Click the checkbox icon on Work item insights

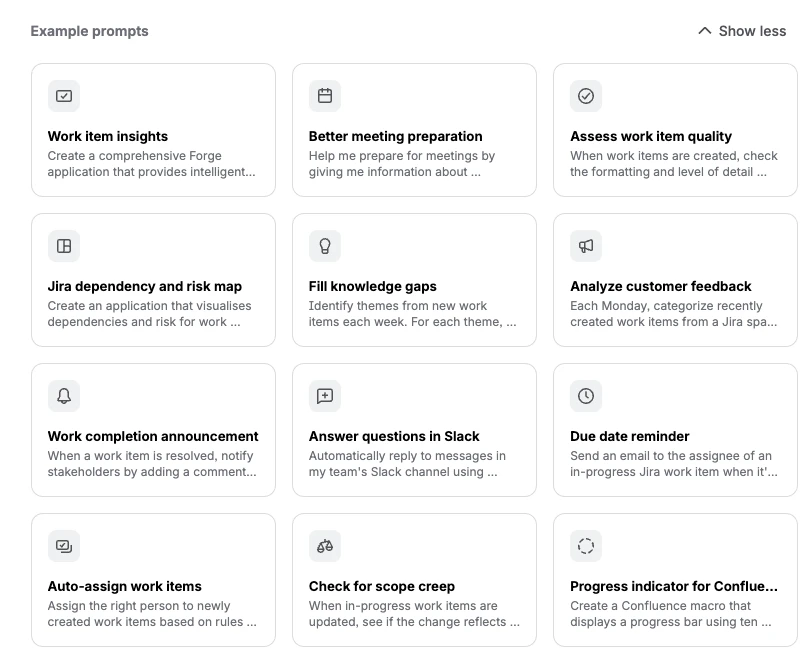point(64,96)
